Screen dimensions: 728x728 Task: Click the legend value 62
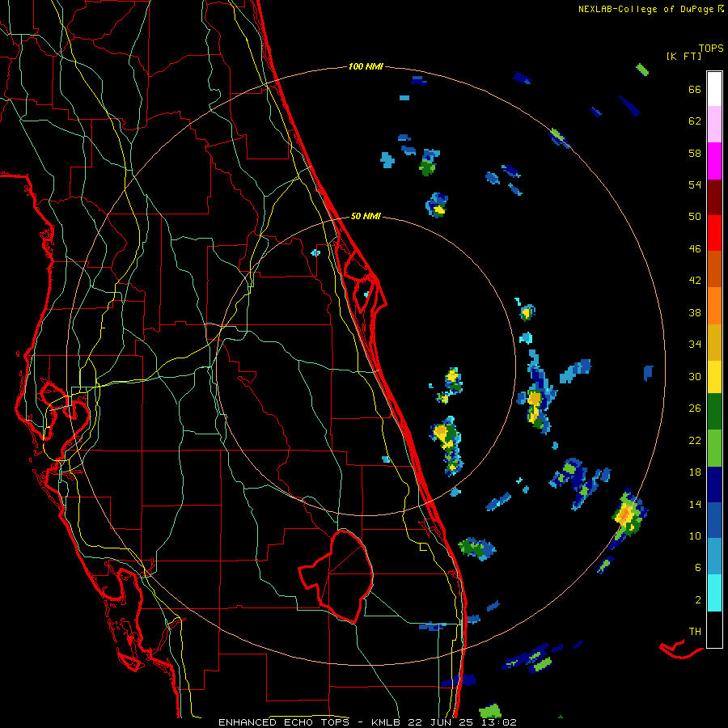(x=695, y=121)
